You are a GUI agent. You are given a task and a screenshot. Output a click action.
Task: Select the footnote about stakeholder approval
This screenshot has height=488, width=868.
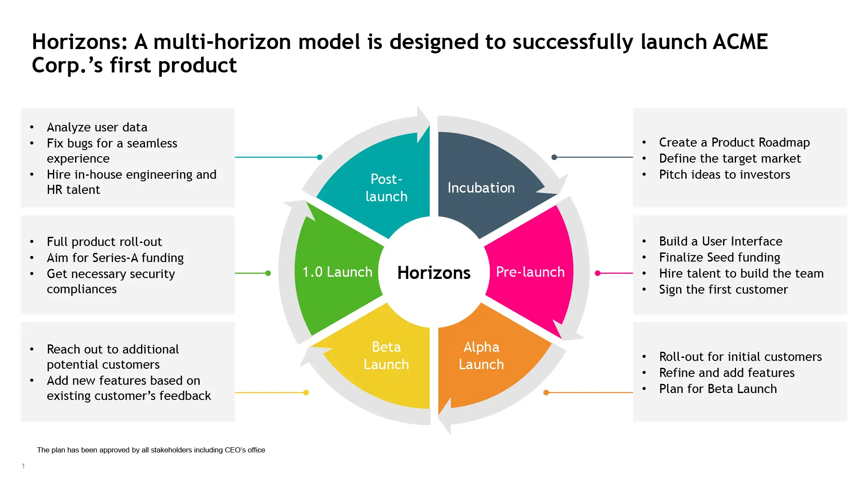click(151, 450)
